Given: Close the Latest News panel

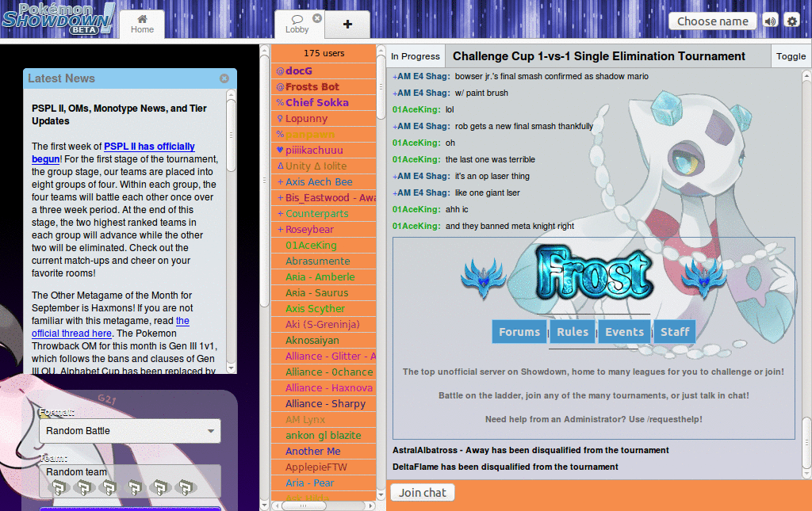Looking at the screenshot, I should coord(224,78).
